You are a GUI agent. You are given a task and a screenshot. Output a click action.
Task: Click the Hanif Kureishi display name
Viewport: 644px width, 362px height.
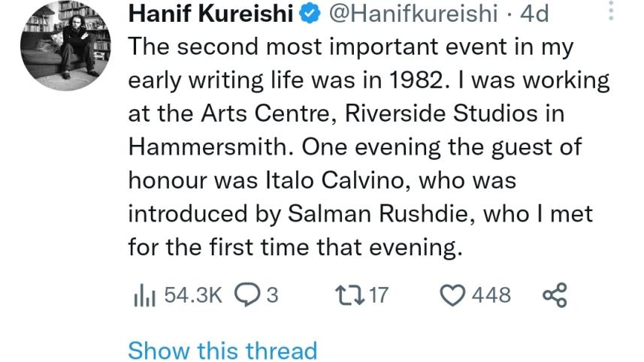tap(211, 14)
